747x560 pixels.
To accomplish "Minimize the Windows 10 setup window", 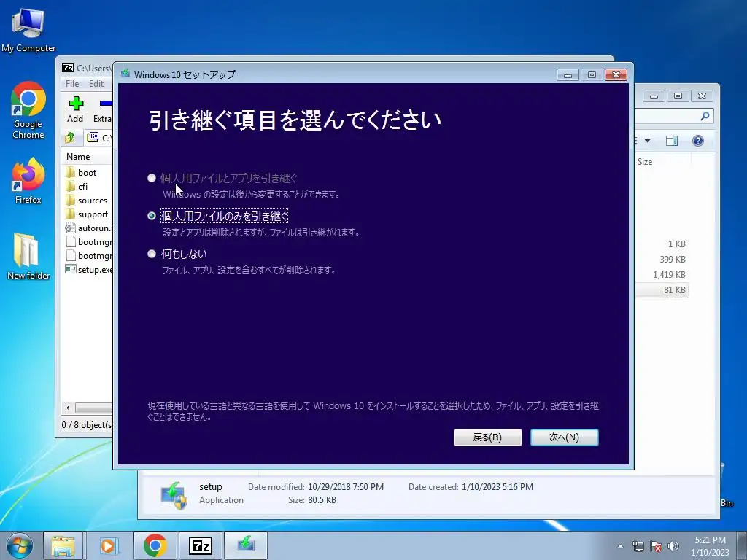I will tap(568, 75).
